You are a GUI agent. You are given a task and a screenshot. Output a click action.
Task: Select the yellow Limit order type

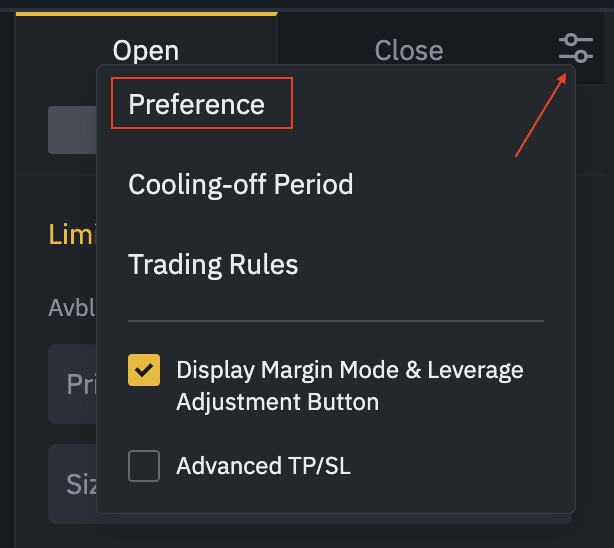pyautogui.click(x=70, y=234)
